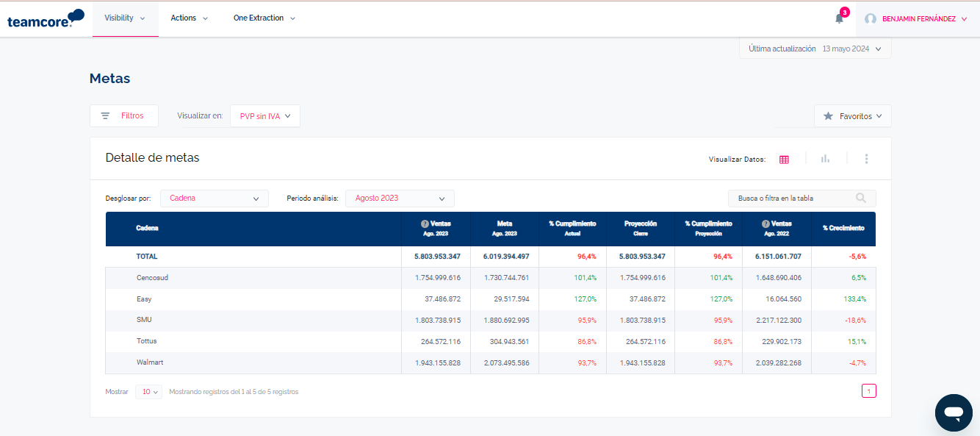Open the Visibility menu
Image resolution: width=980 pixels, height=436 pixels.
(x=125, y=18)
